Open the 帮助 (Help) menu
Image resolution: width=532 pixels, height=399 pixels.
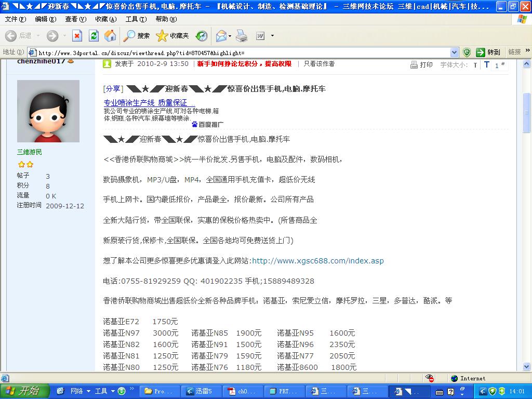pos(166,19)
